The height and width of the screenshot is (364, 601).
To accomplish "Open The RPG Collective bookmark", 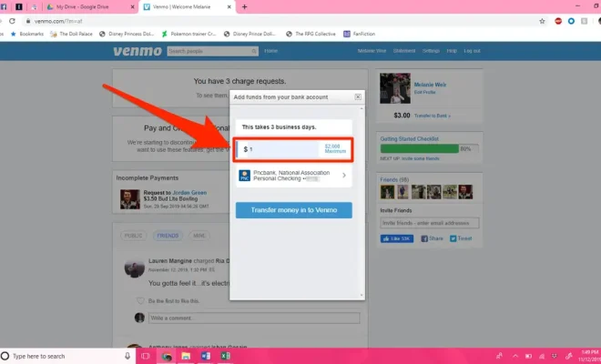I will point(311,34).
